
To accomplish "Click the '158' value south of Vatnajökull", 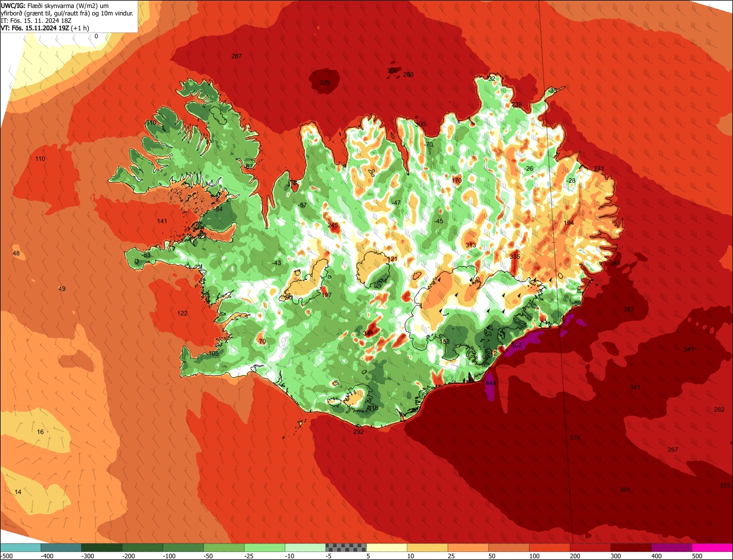I will click(x=444, y=341).
